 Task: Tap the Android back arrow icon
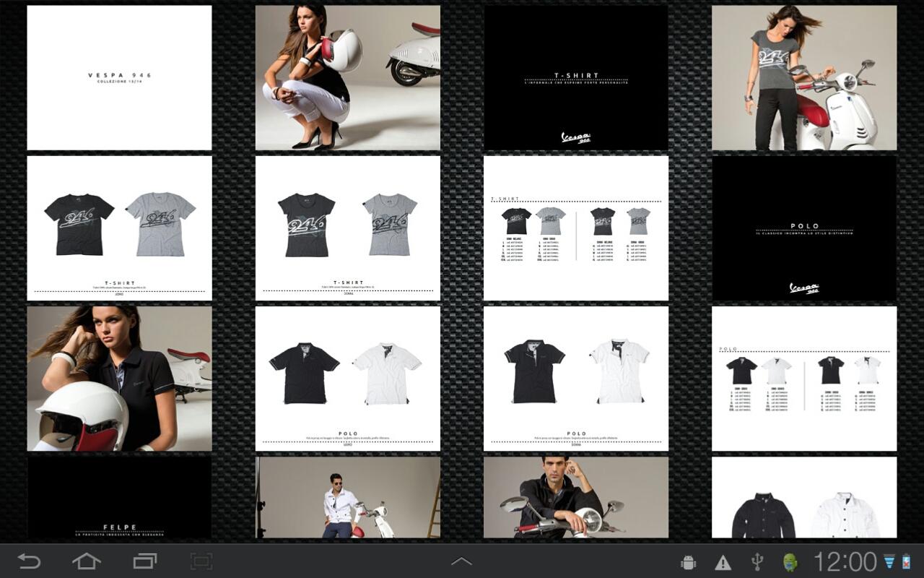29,561
